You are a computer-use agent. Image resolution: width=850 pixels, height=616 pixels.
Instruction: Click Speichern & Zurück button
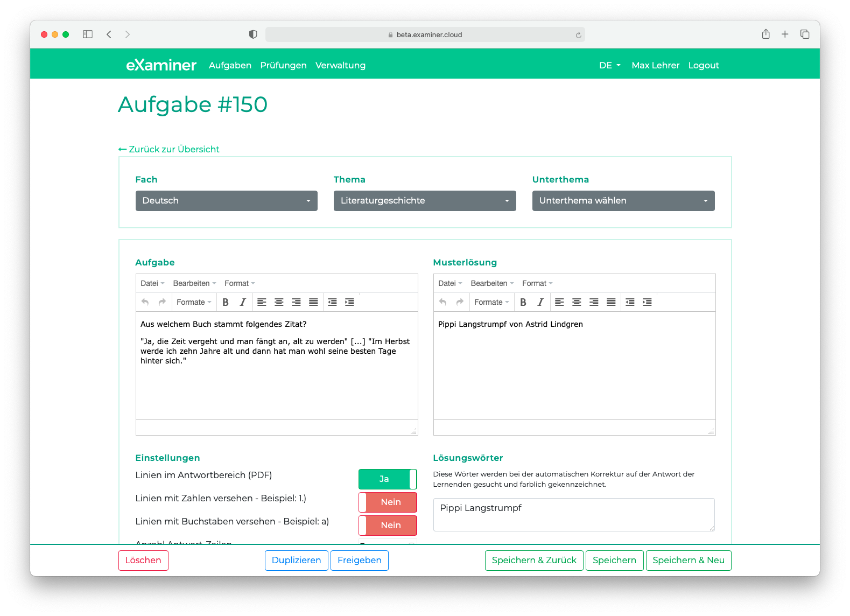534,560
